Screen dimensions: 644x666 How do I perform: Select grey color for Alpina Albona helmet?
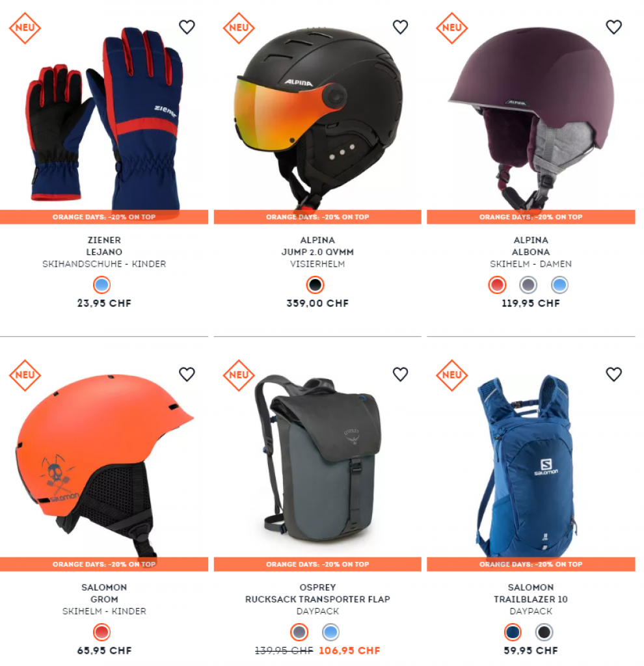pyautogui.click(x=528, y=285)
